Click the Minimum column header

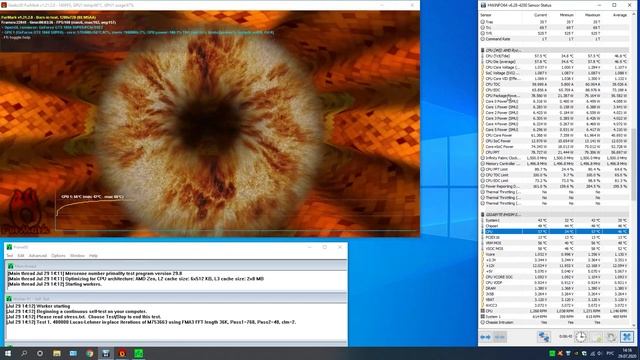click(x=567, y=15)
